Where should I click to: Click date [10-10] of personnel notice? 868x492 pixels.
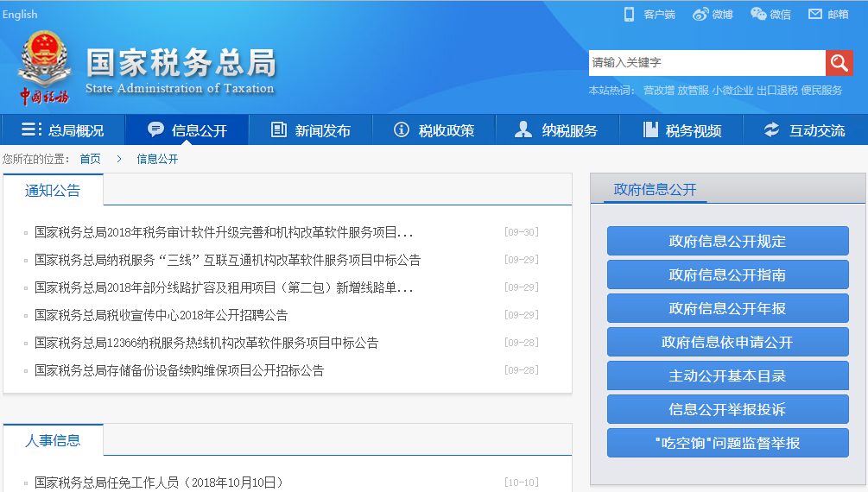(522, 483)
